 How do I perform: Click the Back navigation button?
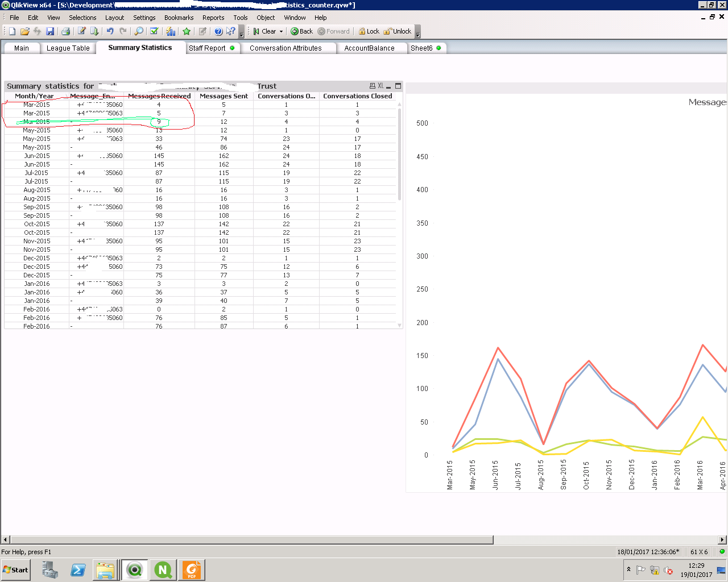tap(302, 31)
